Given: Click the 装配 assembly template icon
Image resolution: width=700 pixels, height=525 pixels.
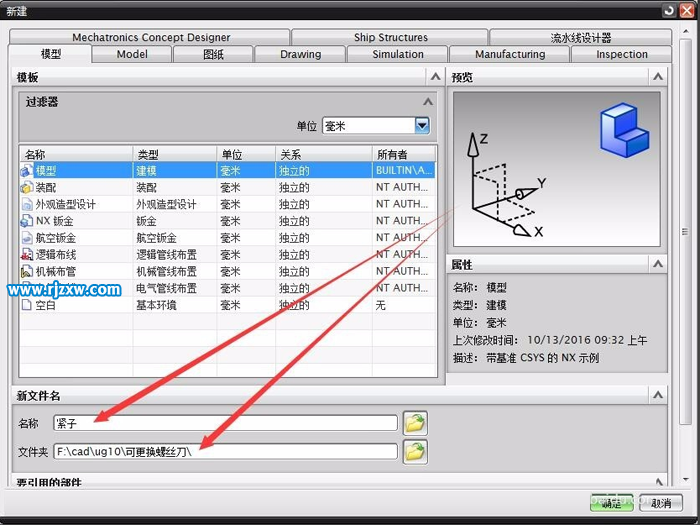Looking at the screenshot, I should pyautogui.click(x=27, y=188).
